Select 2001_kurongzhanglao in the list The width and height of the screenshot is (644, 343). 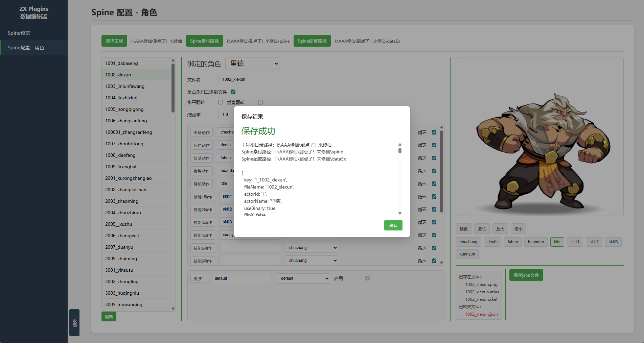(136, 178)
